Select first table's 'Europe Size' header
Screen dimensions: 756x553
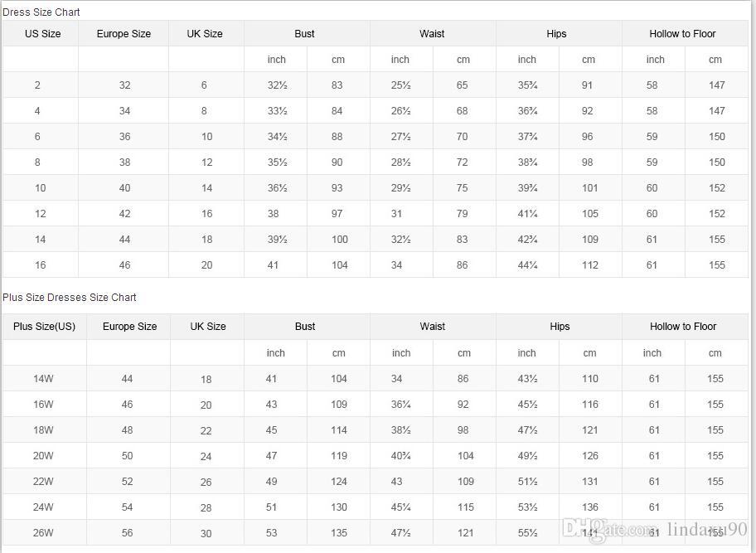point(124,34)
